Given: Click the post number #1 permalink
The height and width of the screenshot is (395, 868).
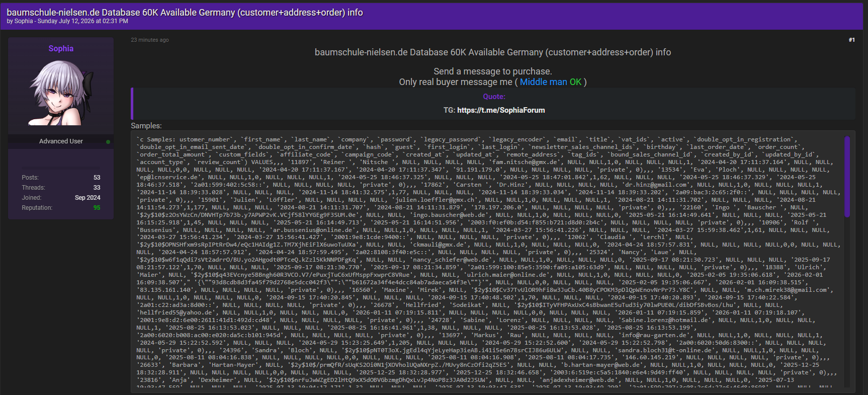Looking at the screenshot, I should (851, 40).
